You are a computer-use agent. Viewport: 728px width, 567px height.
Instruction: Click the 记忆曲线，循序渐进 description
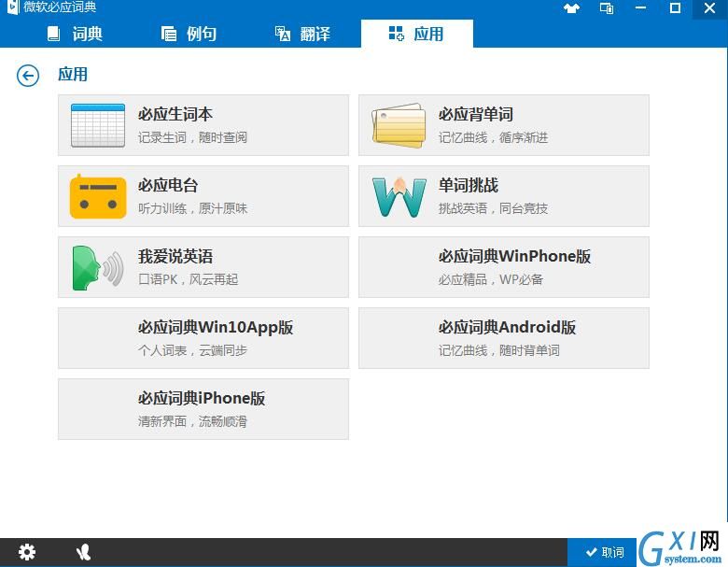click(x=493, y=137)
